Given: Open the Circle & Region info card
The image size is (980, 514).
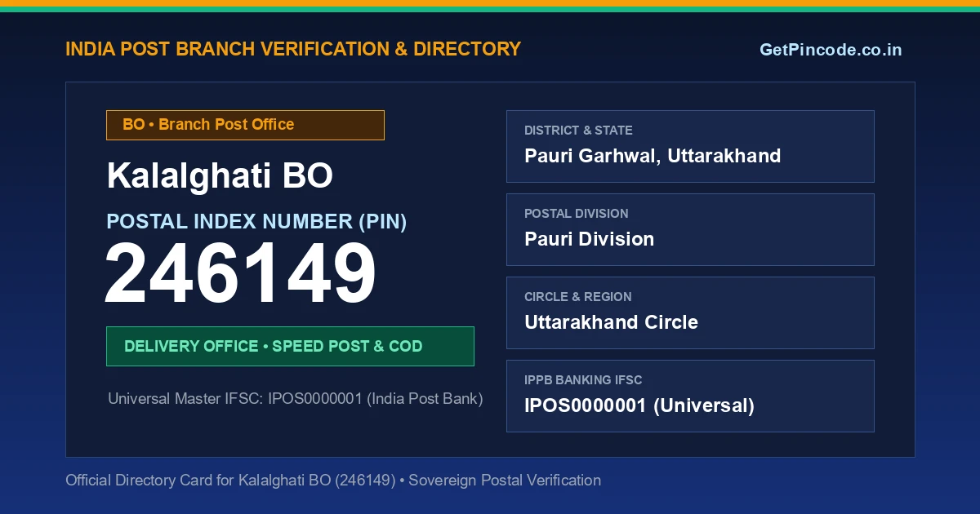Looking at the screenshot, I should [x=690, y=312].
